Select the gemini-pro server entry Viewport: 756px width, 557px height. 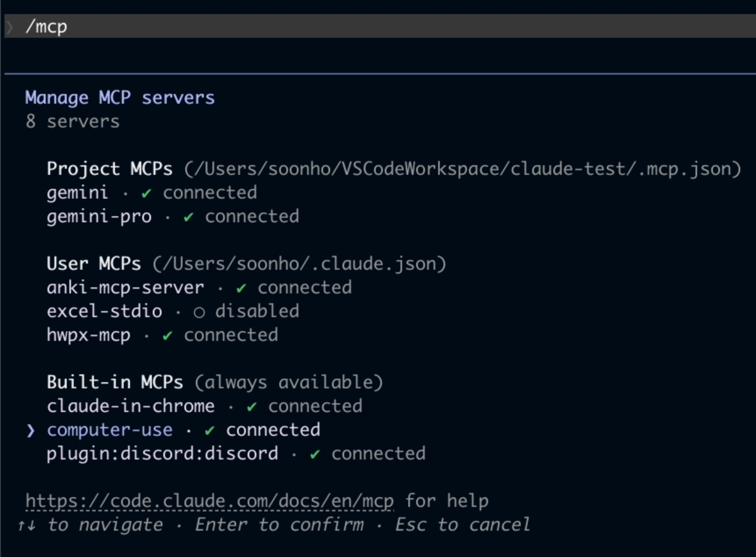[x=173, y=217]
